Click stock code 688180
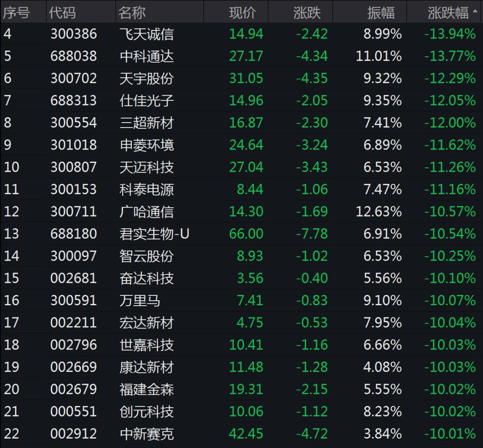This screenshot has width=483, height=448. tap(74, 234)
